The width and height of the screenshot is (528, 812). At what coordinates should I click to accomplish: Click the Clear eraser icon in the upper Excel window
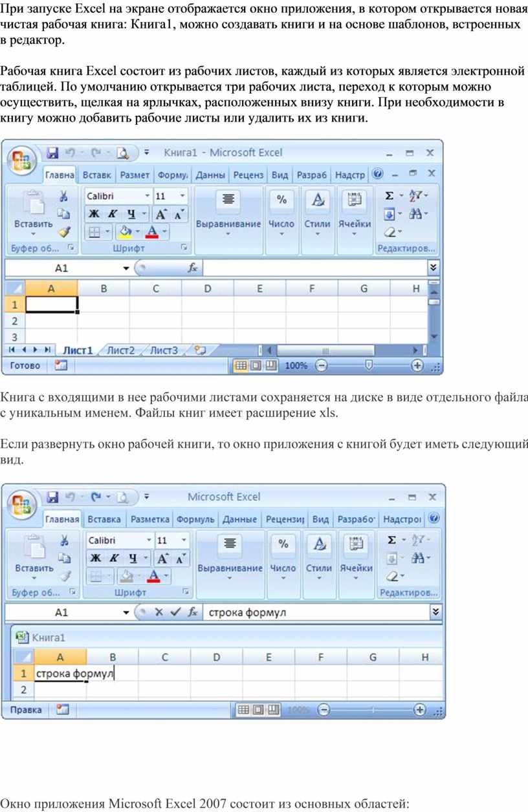point(390,231)
